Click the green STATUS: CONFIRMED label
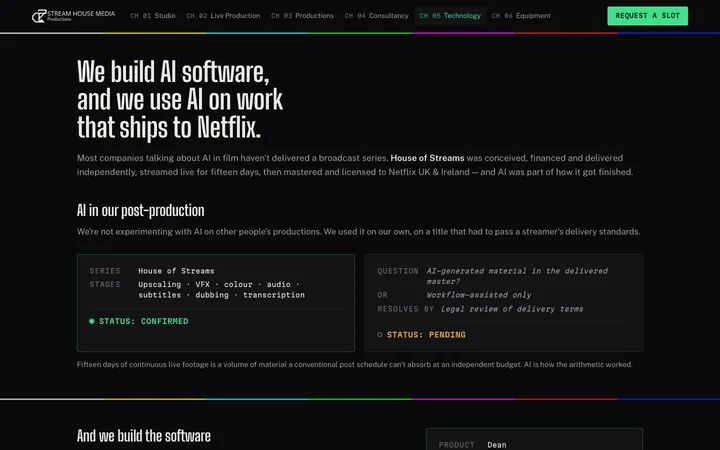Viewport: 720px width, 450px height. [144, 321]
